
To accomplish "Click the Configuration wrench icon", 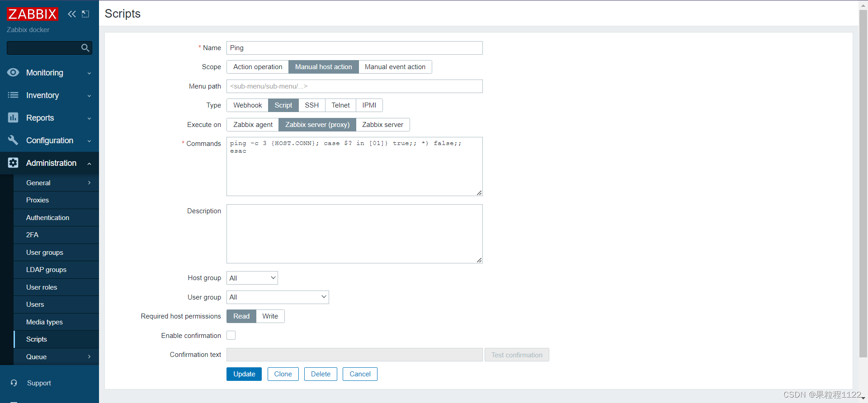I will click(x=13, y=140).
